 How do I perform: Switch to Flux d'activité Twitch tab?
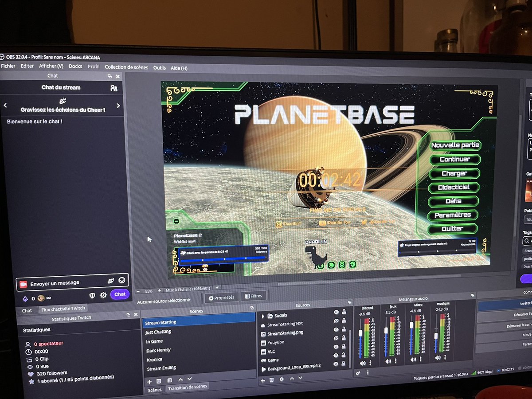tap(63, 309)
